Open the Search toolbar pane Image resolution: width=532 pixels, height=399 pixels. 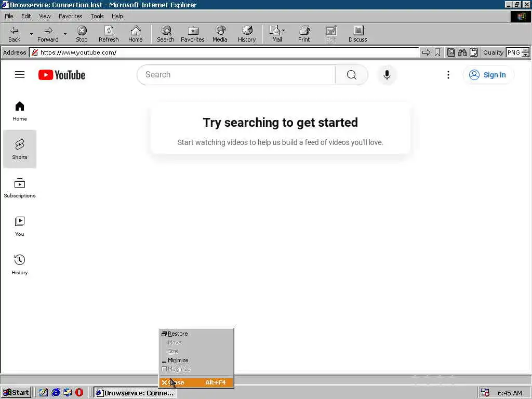pyautogui.click(x=166, y=34)
